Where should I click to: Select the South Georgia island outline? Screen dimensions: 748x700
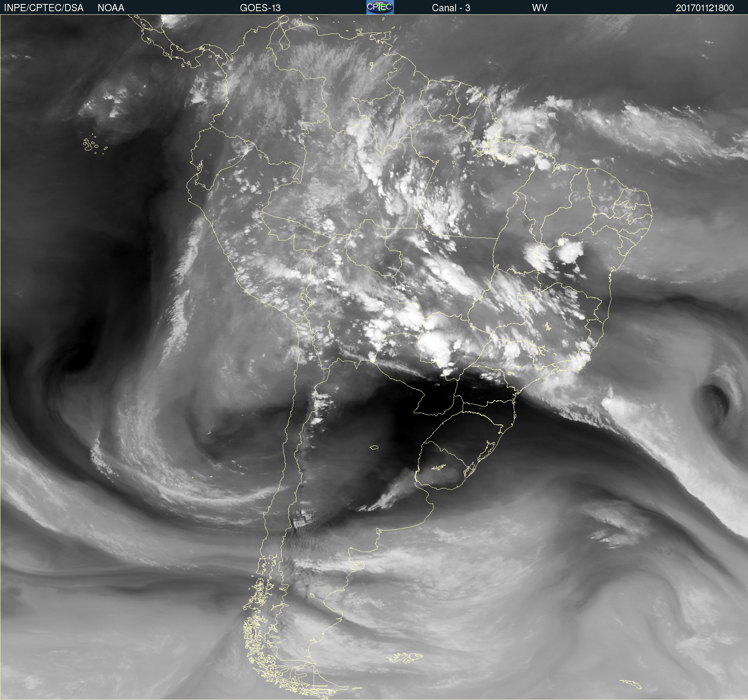[x=631, y=684]
